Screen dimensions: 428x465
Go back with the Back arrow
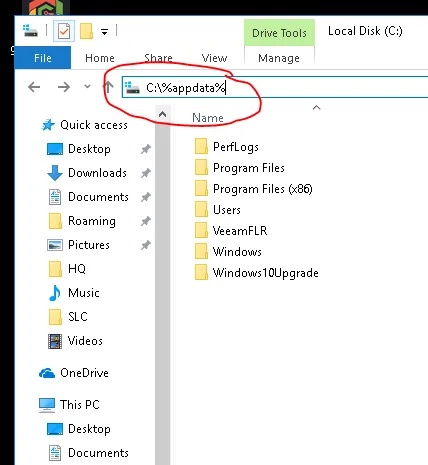[34, 87]
